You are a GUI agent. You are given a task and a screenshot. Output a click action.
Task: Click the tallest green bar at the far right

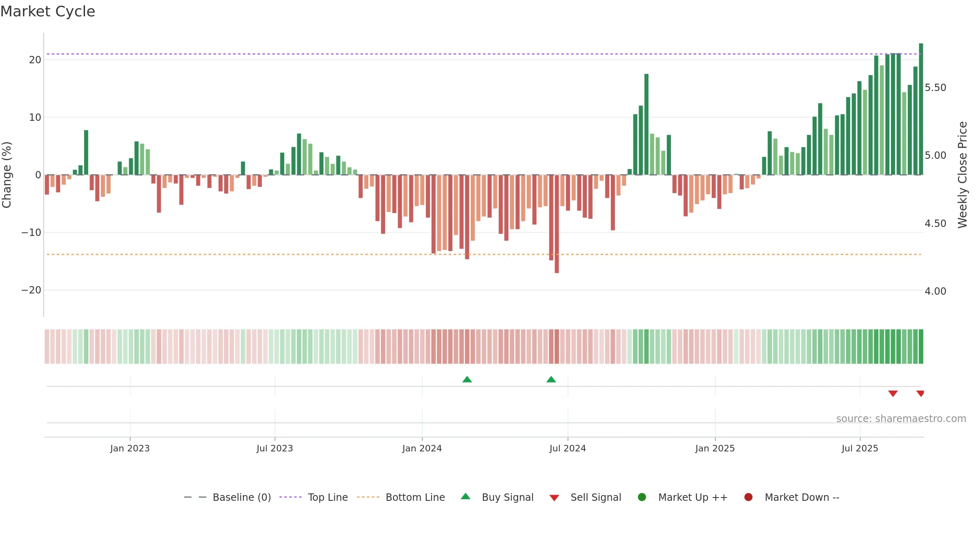point(921,109)
